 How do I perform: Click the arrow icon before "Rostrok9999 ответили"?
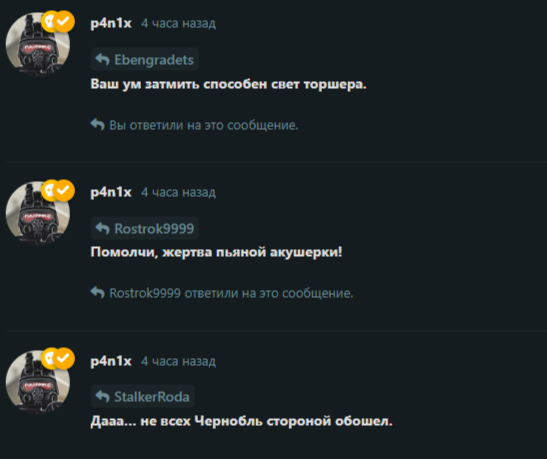(x=98, y=293)
